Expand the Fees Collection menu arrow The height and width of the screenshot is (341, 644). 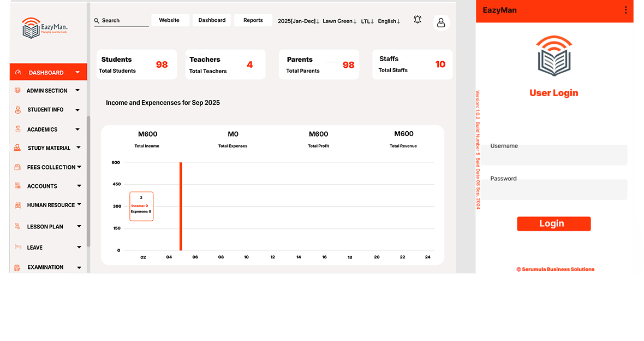click(79, 167)
